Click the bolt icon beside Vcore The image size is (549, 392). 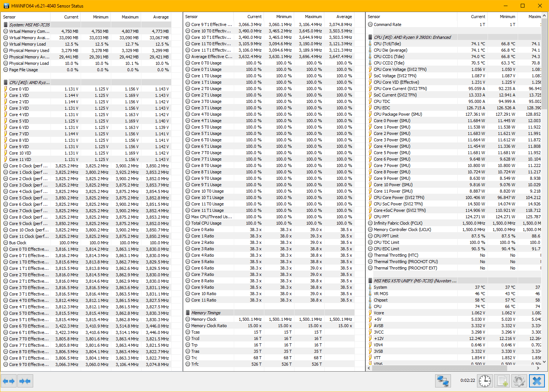coord(370,313)
